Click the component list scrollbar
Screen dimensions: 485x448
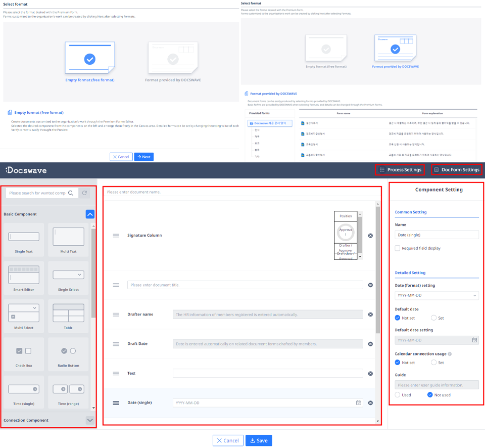pyautogui.click(x=93, y=273)
